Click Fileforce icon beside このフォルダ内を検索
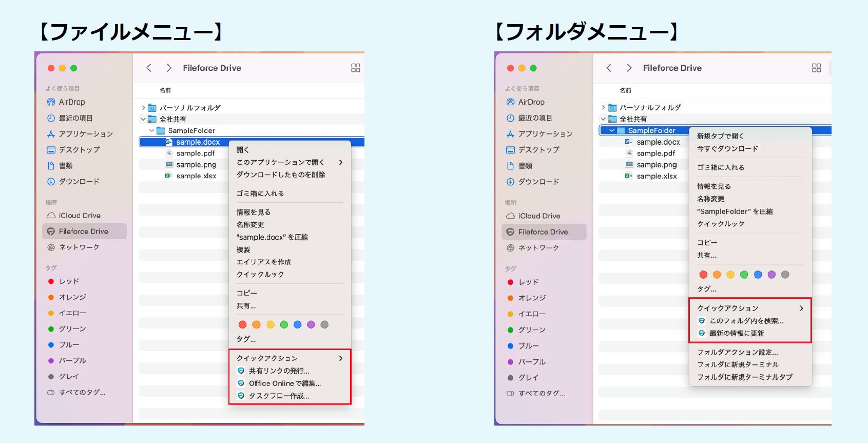Image resolution: width=868 pixels, height=443 pixels. [x=702, y=321]
